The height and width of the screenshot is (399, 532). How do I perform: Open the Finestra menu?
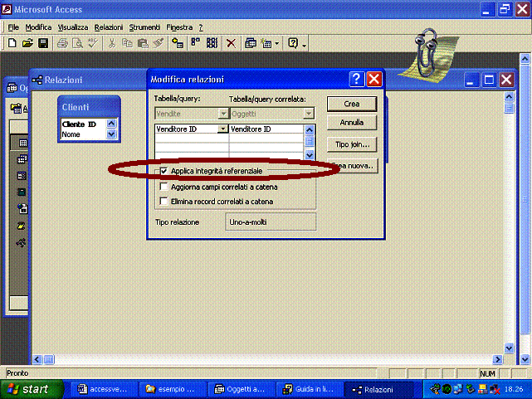point(179,27)
